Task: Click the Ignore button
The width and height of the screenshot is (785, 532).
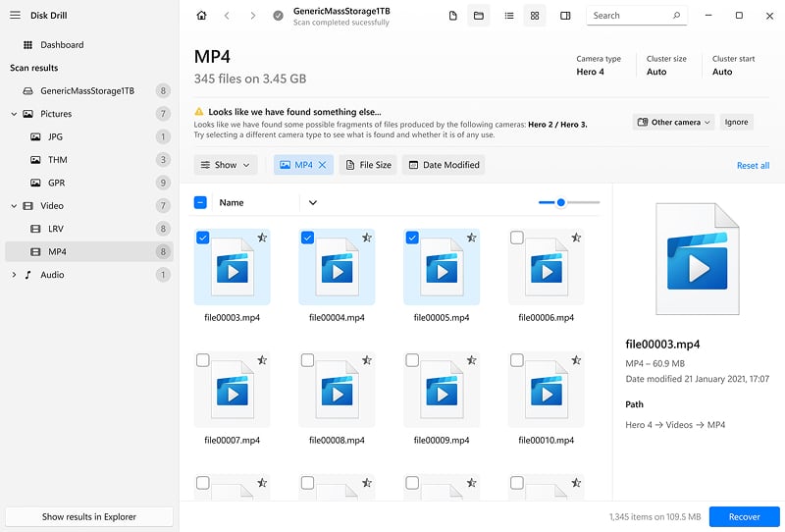Action: pyautogui.click(x=736, y=122)
